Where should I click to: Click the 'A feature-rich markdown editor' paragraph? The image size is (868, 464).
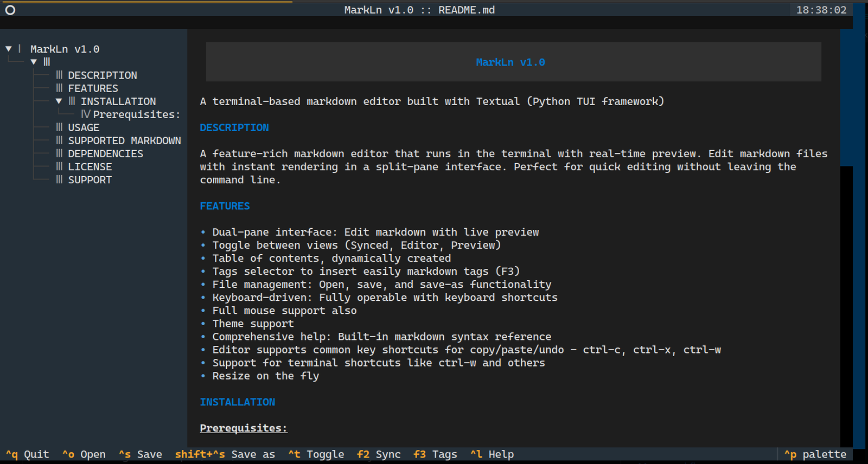point(514,167)
